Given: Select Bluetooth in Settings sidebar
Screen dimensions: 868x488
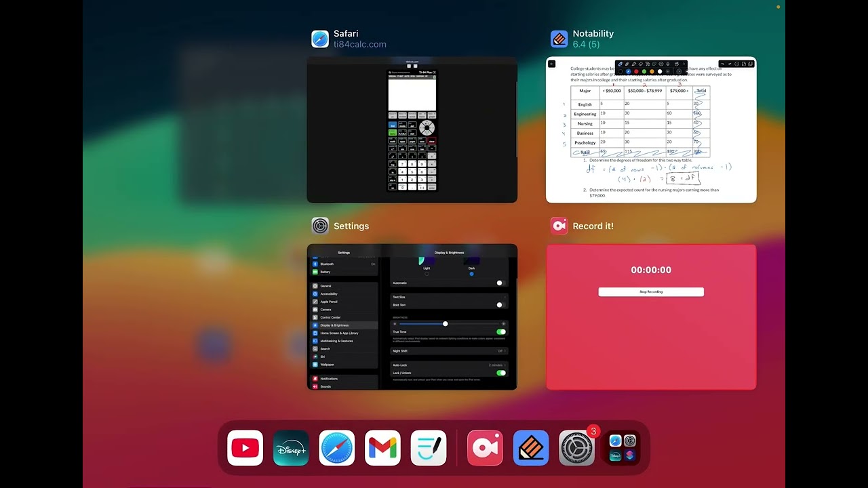Looking at the screenshot, I should [343, 264].
